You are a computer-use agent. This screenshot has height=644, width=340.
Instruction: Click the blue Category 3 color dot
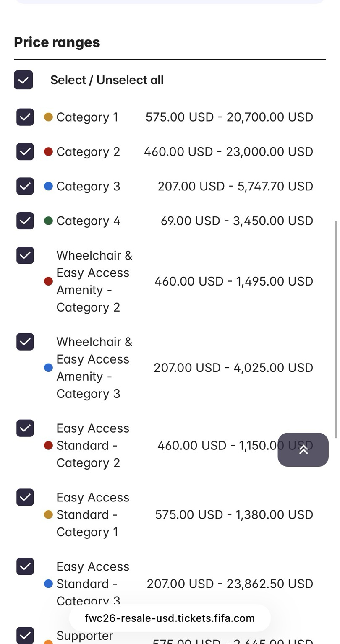[x=48, y=186]
